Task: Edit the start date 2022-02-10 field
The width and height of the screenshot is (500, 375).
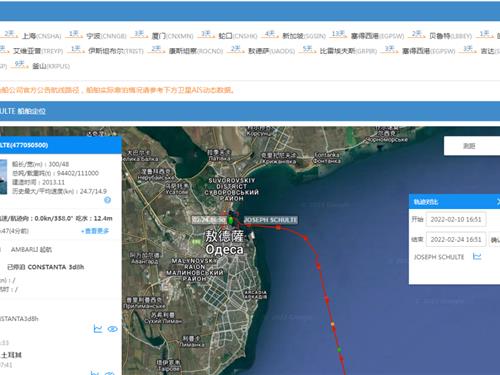Action: pyautogui.click(x=456, y=219)
